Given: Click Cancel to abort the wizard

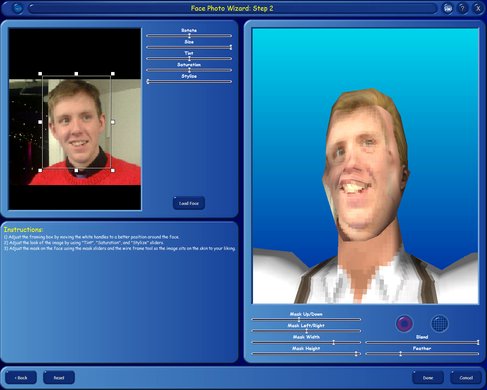Looking at the screenshot, I should click(466, 378).
